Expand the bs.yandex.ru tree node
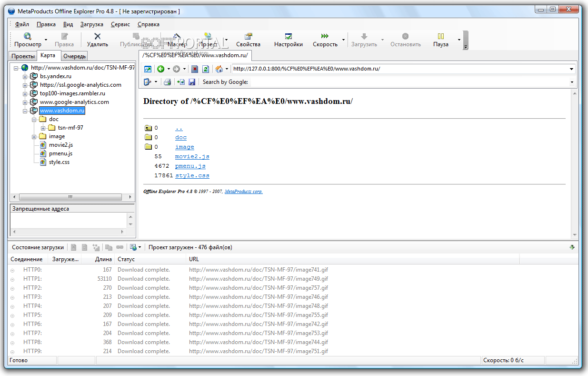588x376 pixels. (25, 76)
